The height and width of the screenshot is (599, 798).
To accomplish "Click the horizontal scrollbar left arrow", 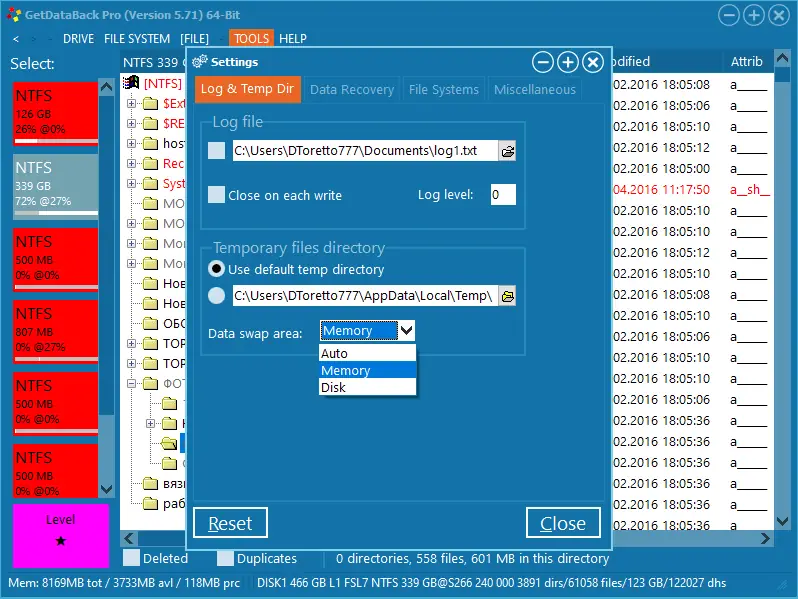I will [129, 538].
